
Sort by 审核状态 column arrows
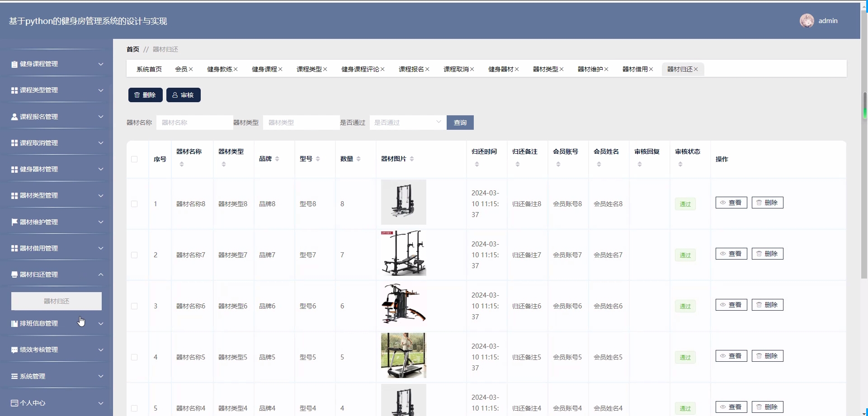pos(680,164)
